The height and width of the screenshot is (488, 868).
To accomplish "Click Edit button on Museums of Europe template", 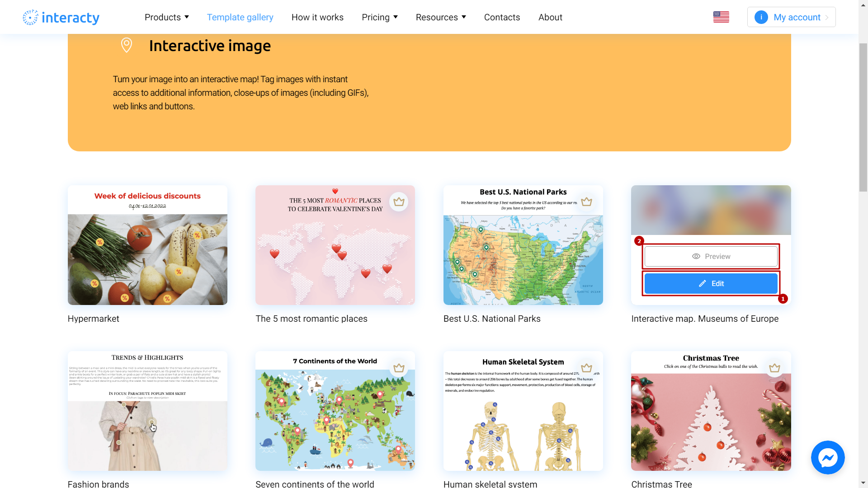I will (x=711, y=283).
